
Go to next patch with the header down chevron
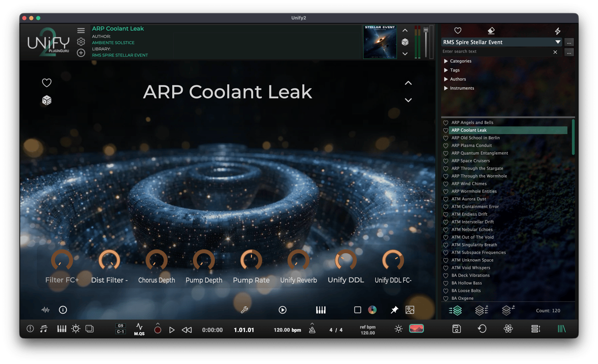coord(405,54)
